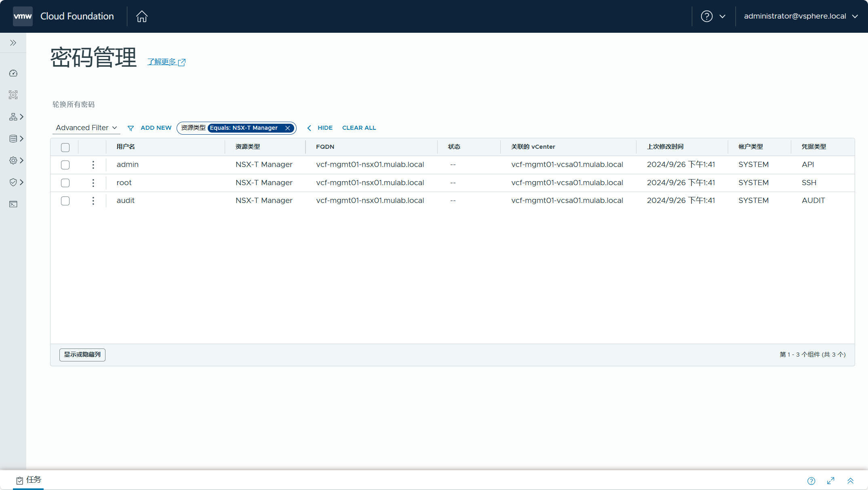
Task: Click 显示或隐藏列 button
Action: [82, 355]
